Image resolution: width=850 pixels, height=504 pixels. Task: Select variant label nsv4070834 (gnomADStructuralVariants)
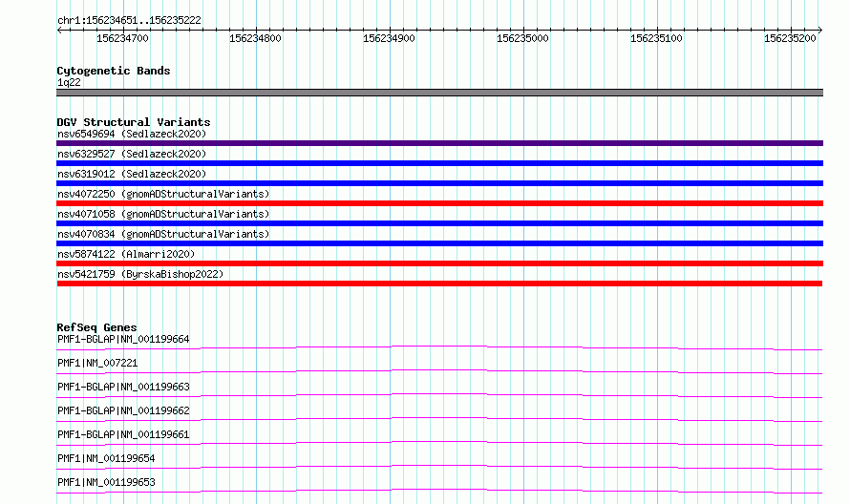click(163, 234)
